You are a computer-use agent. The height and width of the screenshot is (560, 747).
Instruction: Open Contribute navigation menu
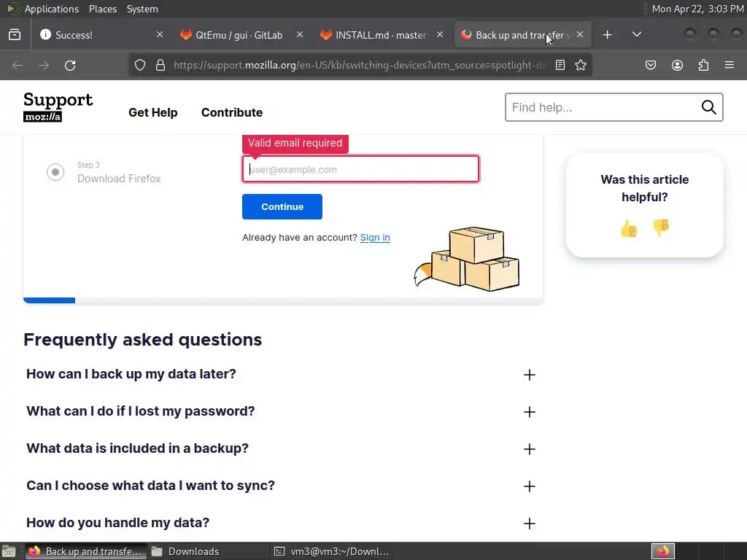click(x=232, y=112)
